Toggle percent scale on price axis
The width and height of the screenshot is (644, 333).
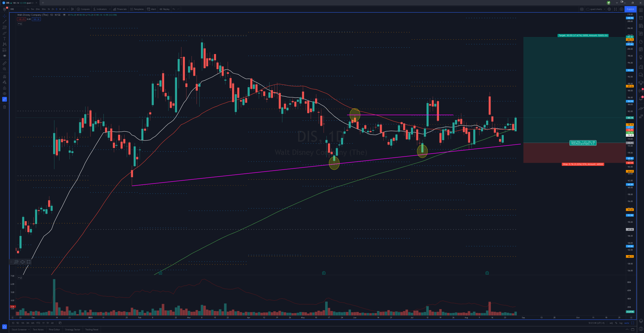[616, 323]
